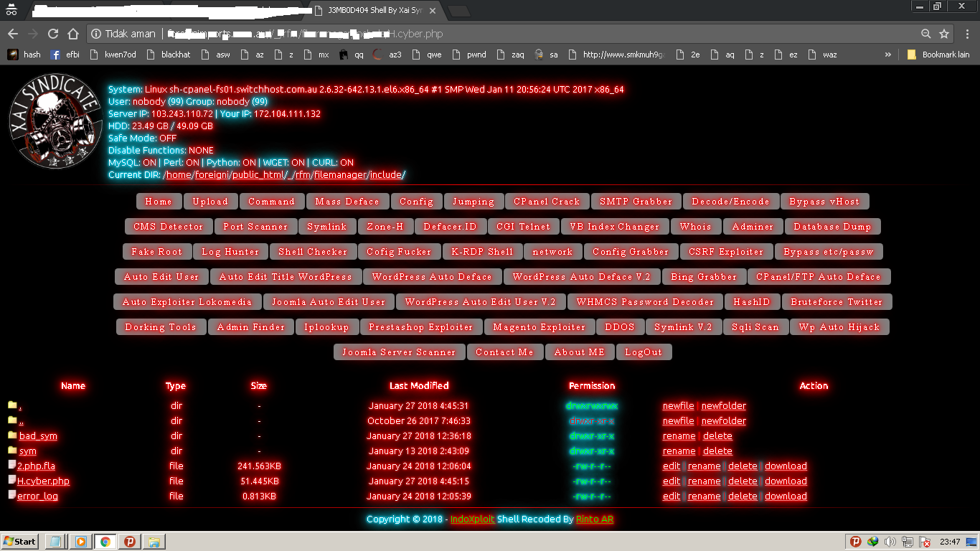
Task: Go back with the browser back arrow
Action: (x=13, y=34)
